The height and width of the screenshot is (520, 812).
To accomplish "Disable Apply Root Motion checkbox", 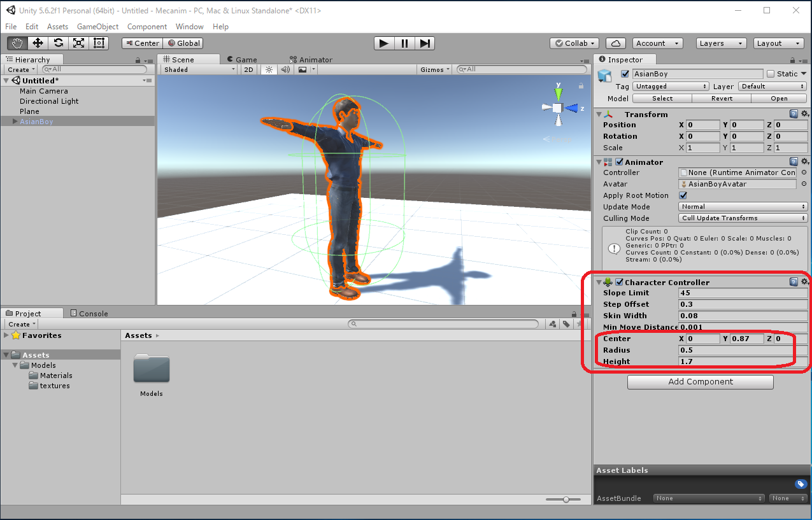I will pyautogui.click(x=683, y=195).
